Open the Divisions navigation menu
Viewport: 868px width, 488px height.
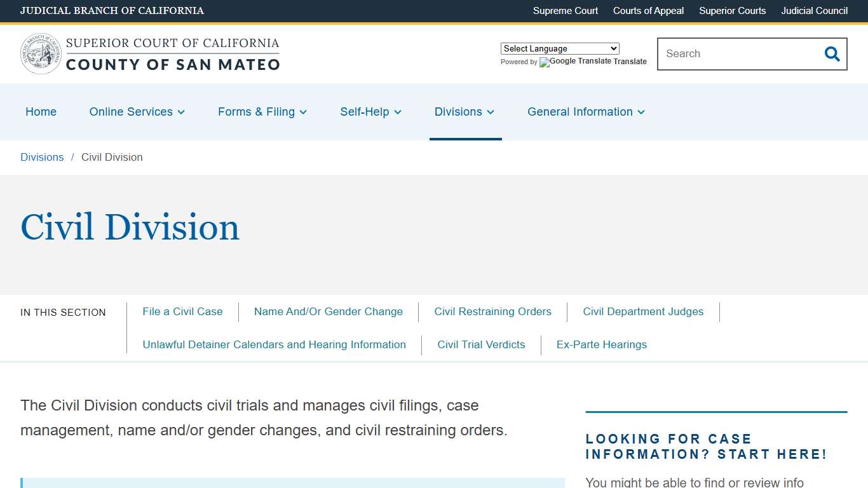pos(465,112)
